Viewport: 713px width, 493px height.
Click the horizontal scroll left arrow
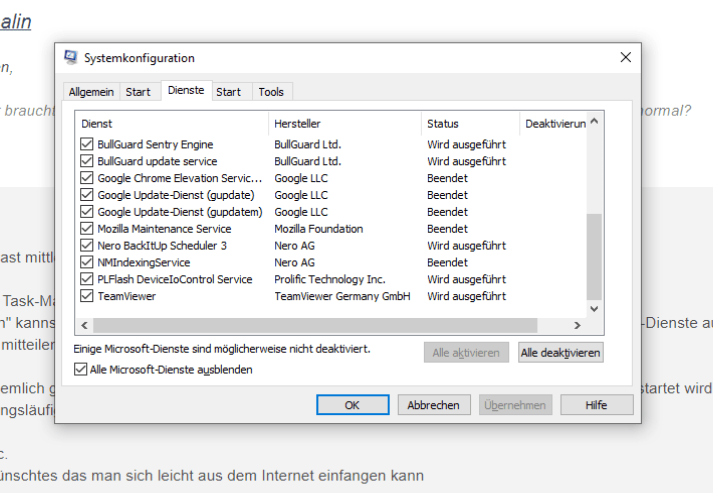pyautogui.click(x=85, y=325)
